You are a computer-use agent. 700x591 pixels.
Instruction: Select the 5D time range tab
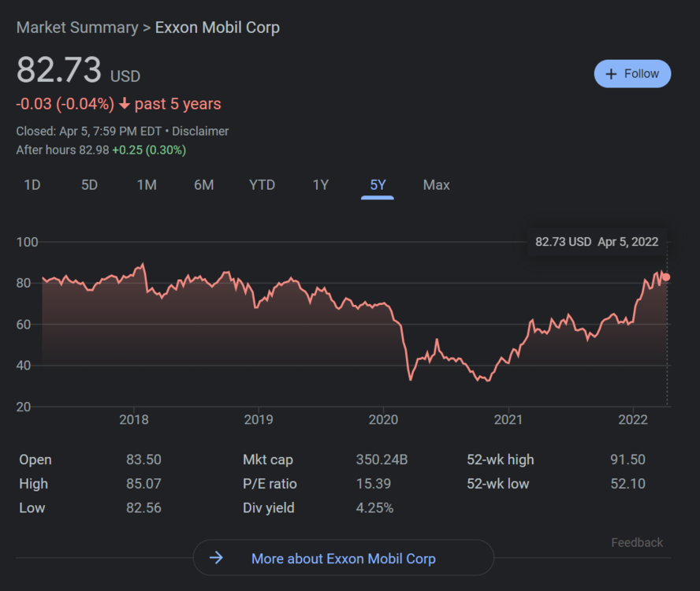click(x=90, y=185)
